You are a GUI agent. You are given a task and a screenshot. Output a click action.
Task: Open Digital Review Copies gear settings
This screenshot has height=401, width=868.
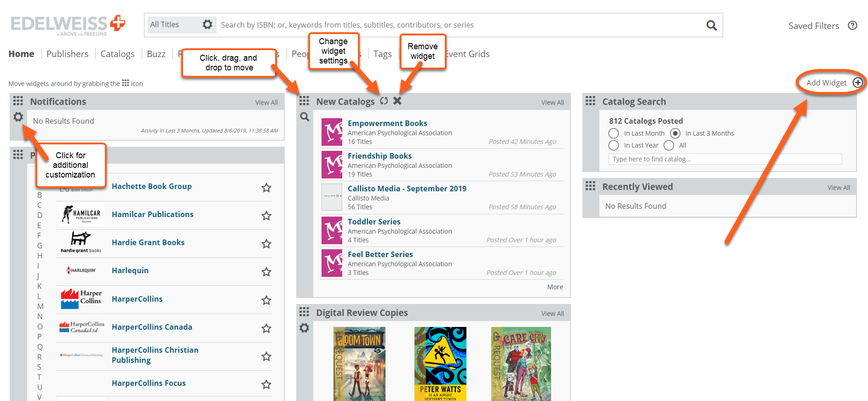305,328
